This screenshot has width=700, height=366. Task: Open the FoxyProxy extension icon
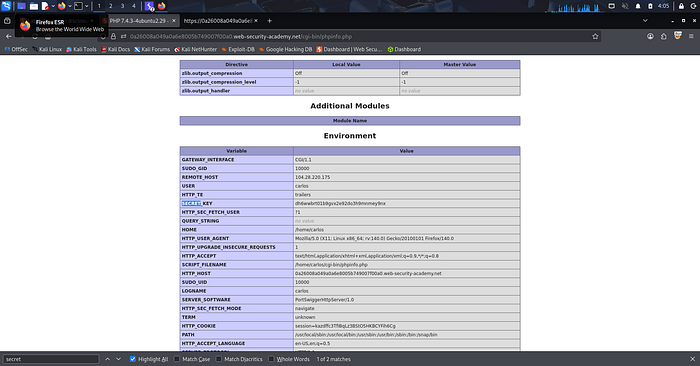pyautogui.click(x=678, y=36)
